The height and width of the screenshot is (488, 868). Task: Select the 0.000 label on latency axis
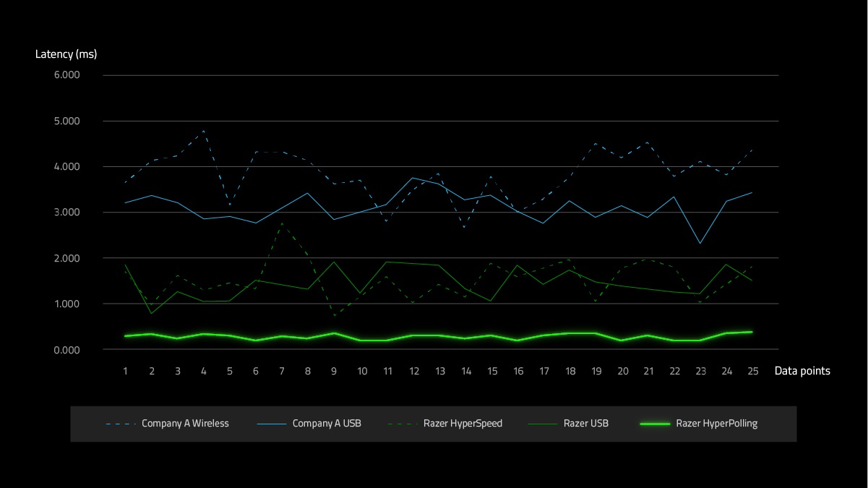(66, 350)
